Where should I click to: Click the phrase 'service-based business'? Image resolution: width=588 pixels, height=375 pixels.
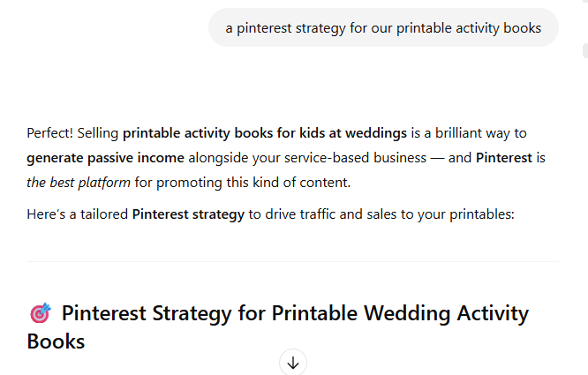pos(356,158)
